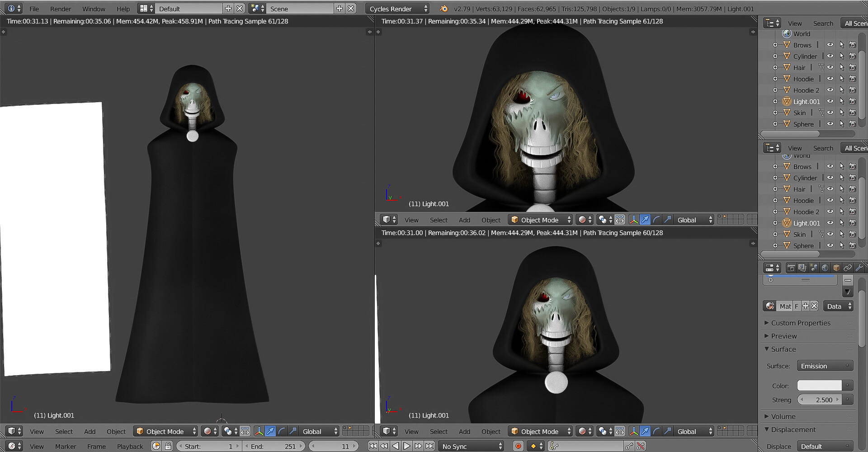The image size is (868, 452).
Task: Delete the Default screen layout
Action: click(240, 9)
